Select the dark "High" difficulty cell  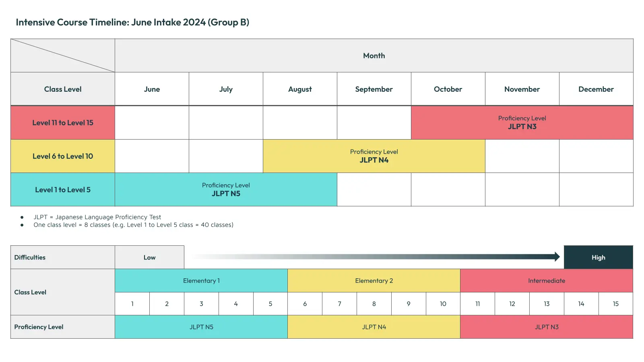pyautogui.click(x=598, y=257)
